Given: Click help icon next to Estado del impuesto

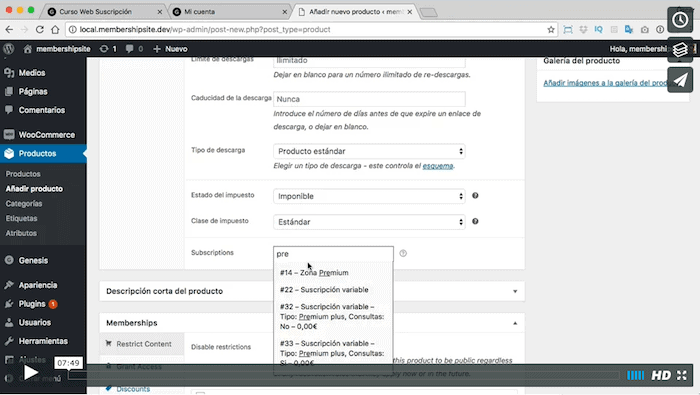Looking at the screenshot, I should (x=475, y=195).
